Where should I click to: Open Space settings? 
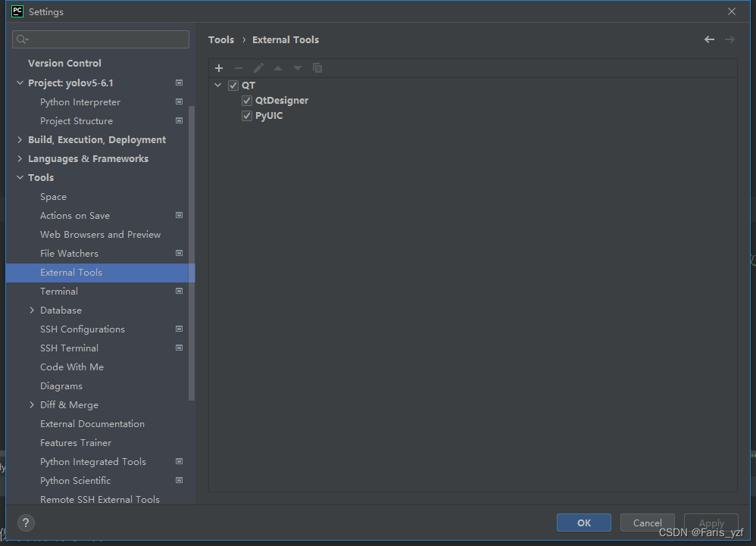tap(53, 197)
